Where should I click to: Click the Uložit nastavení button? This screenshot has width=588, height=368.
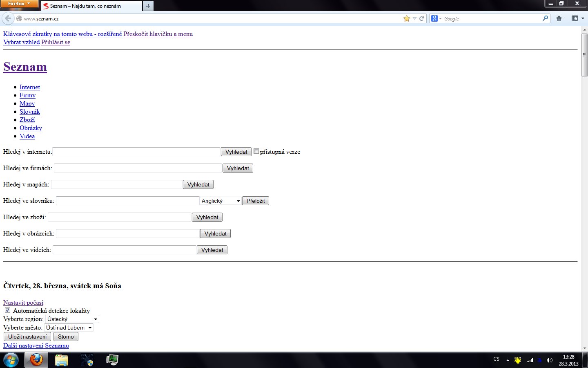coord(27,337)
